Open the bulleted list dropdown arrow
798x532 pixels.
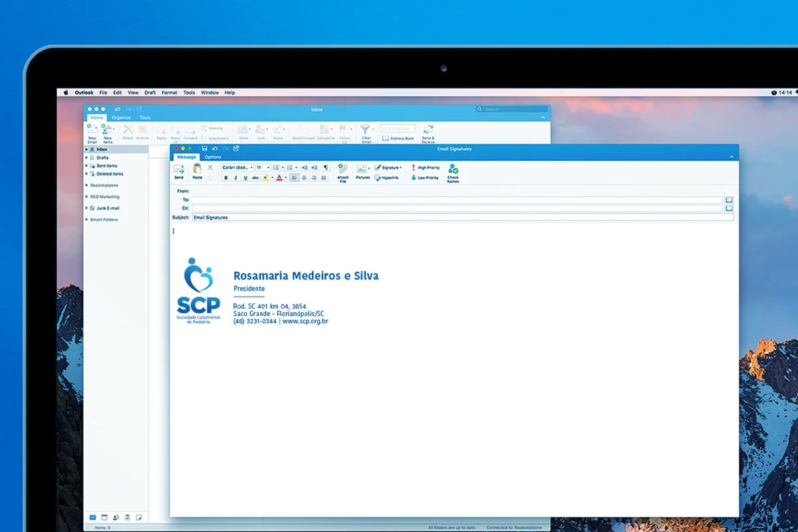283,168
